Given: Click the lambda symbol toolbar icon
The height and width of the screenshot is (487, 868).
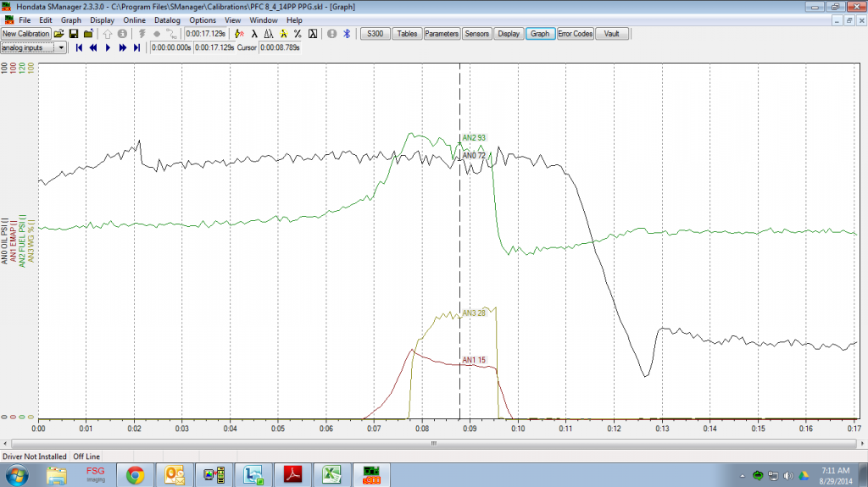Looking at the screenshot, I should click(254, 34).
